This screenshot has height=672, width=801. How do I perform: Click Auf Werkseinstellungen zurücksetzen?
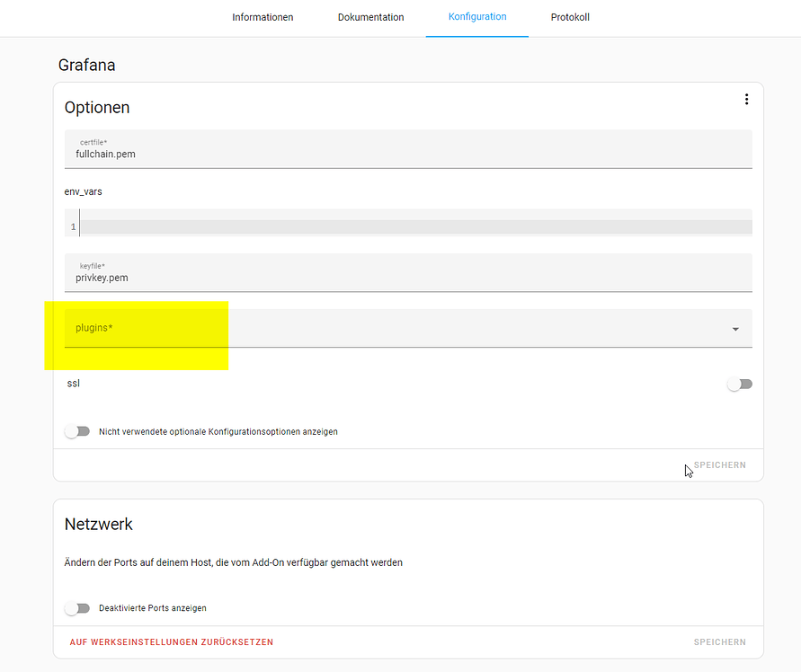tap(172, 642)
